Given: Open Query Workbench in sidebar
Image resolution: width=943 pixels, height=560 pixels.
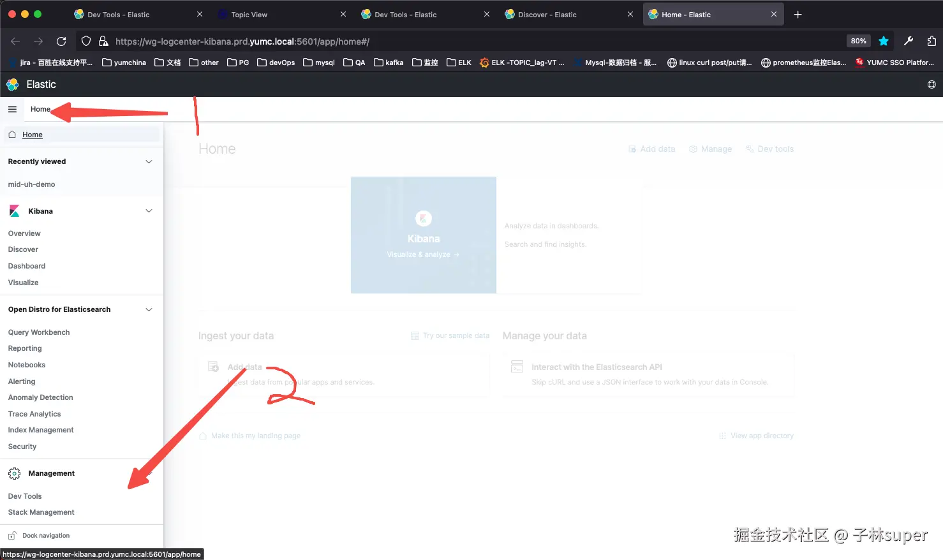Looking at the screenshot, I should click(x=39, y=332).
